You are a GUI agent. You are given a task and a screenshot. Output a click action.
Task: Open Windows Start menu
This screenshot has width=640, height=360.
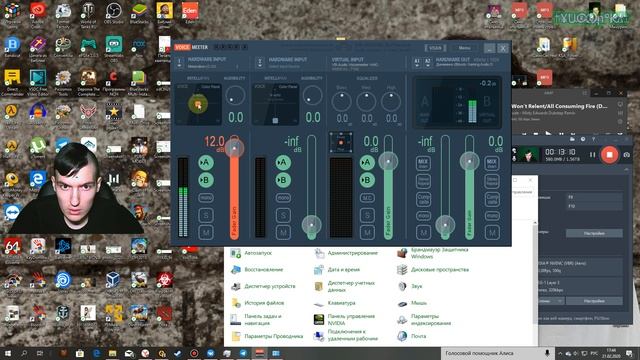click(8, 353)
